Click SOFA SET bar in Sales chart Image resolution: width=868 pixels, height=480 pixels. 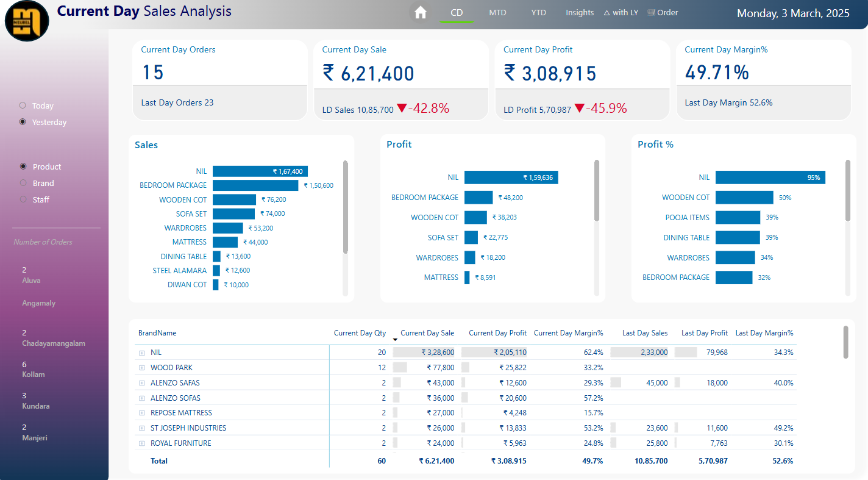coord(233,213)
